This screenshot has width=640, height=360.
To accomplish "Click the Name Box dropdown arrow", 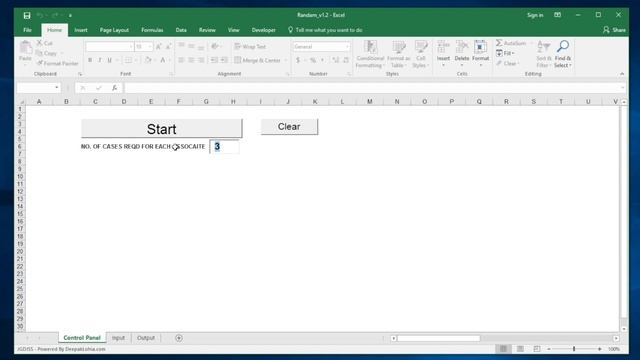I will click(x=57, y=88).
